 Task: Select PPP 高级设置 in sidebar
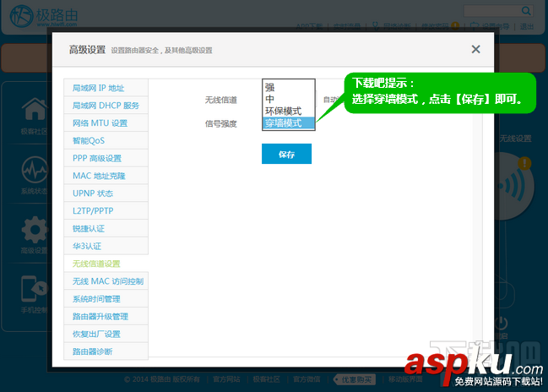[x=106, y=158]
